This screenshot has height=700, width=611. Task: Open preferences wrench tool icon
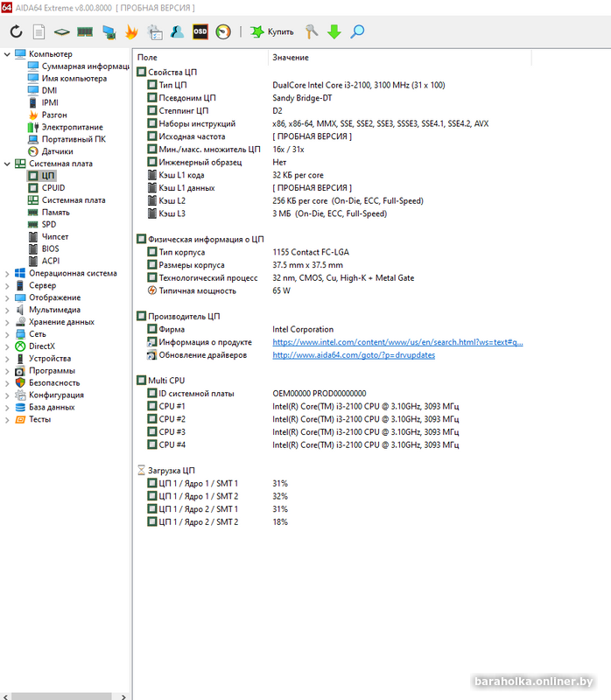tap(312, 31)
